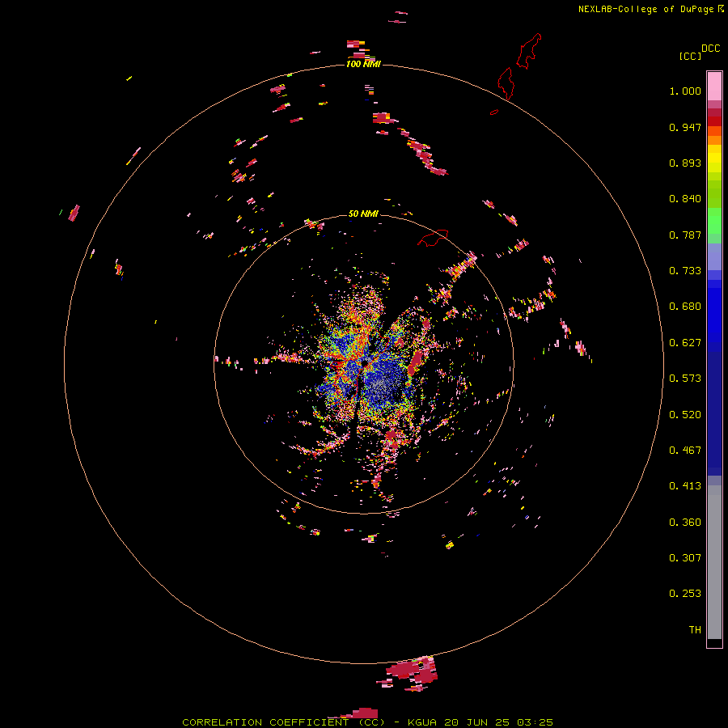Click the TH threshold label
Screen dimensions: 728x728
pyautogui.click(x=695, y=630)
